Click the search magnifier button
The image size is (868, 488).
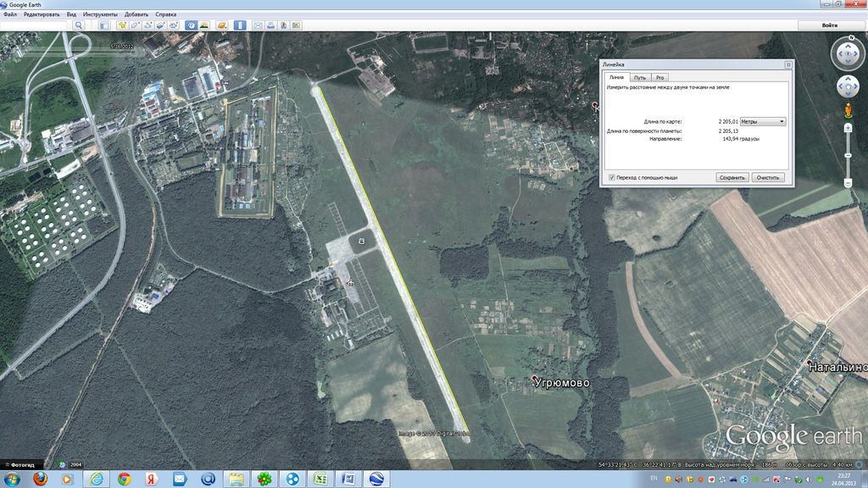[x=79, y=25]
